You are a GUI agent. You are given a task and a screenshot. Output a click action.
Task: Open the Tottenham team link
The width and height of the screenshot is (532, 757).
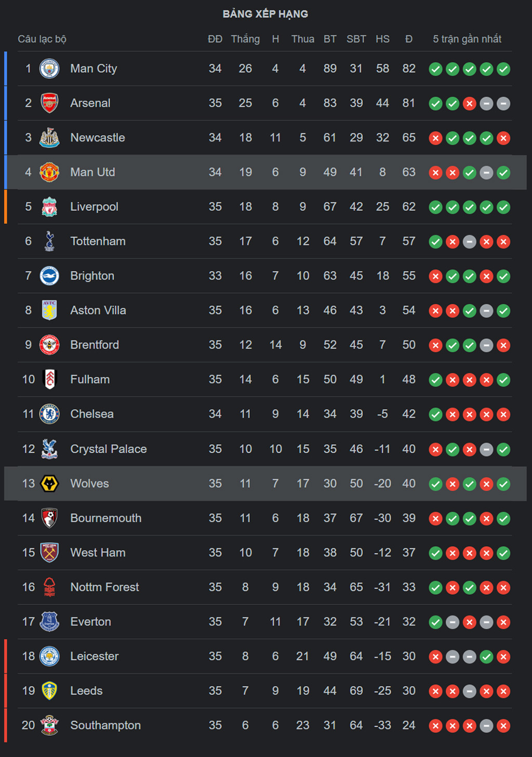98,241
